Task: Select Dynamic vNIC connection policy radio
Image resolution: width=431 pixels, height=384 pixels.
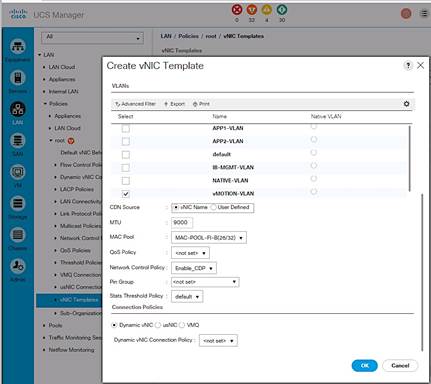Action: point(114,325)
